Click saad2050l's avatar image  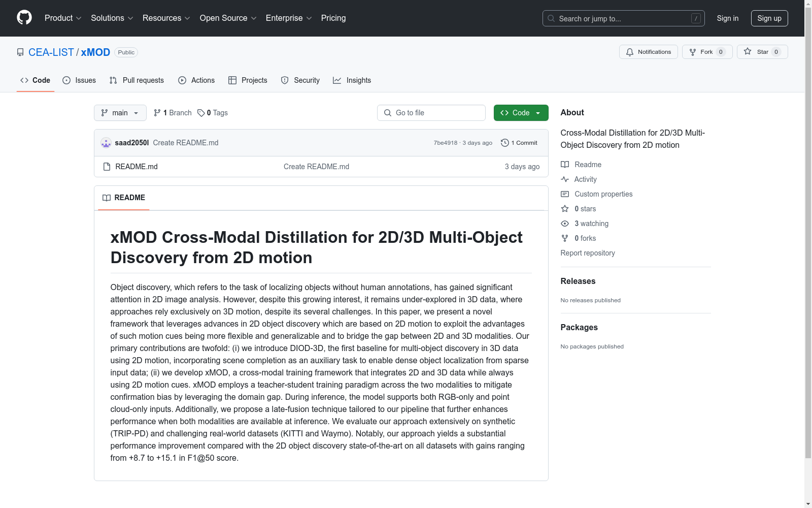106,143
